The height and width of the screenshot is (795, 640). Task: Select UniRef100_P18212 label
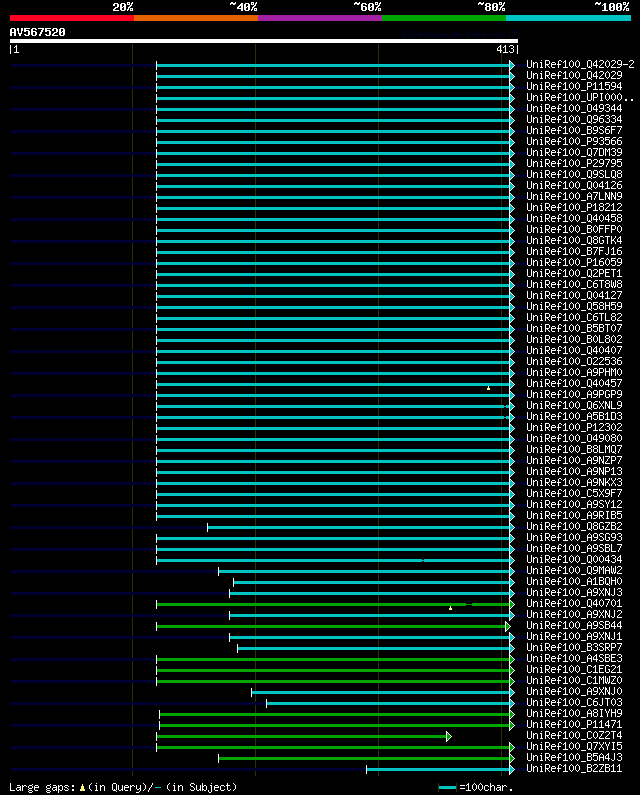574,207
